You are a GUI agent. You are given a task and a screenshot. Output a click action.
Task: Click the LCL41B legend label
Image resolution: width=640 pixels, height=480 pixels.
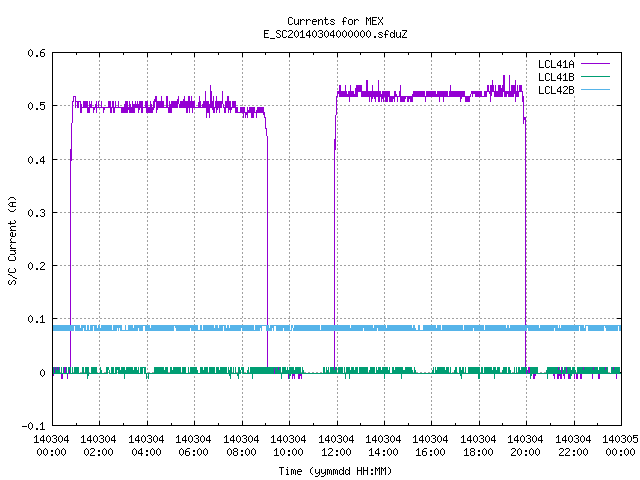556,77
